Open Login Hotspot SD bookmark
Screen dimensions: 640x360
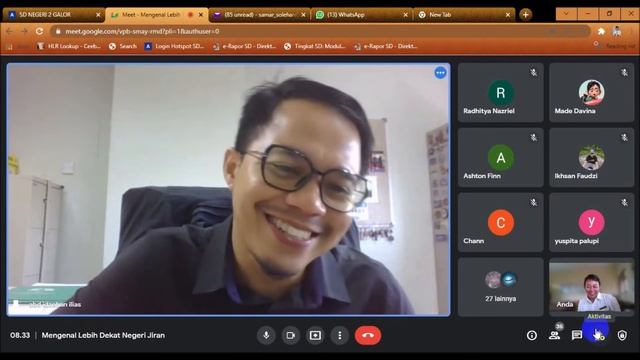click(174, 46)
